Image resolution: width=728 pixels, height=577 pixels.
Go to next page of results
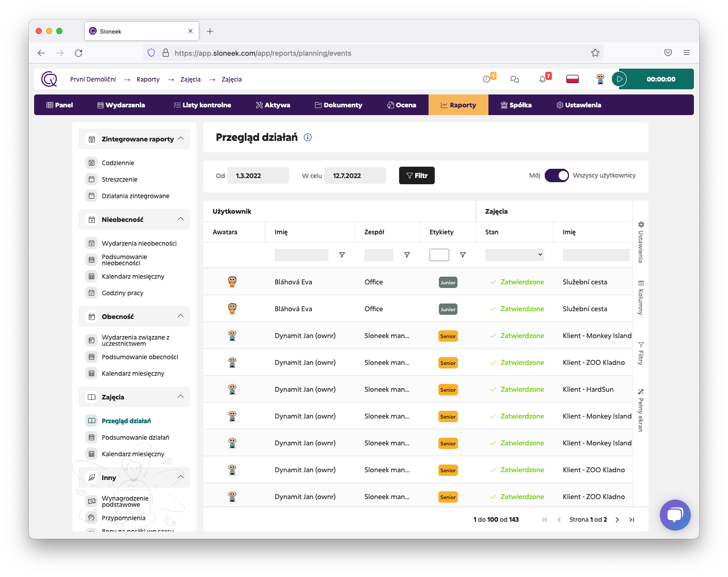pos(617,520)
